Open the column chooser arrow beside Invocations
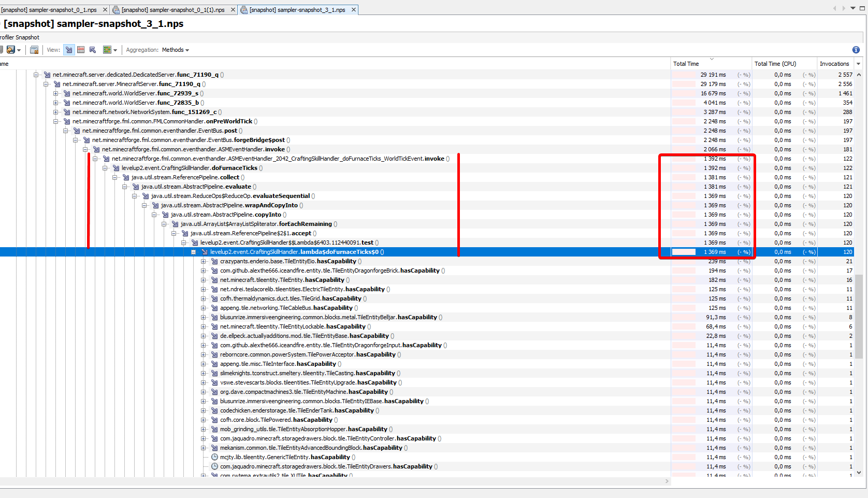 (859, 64)
